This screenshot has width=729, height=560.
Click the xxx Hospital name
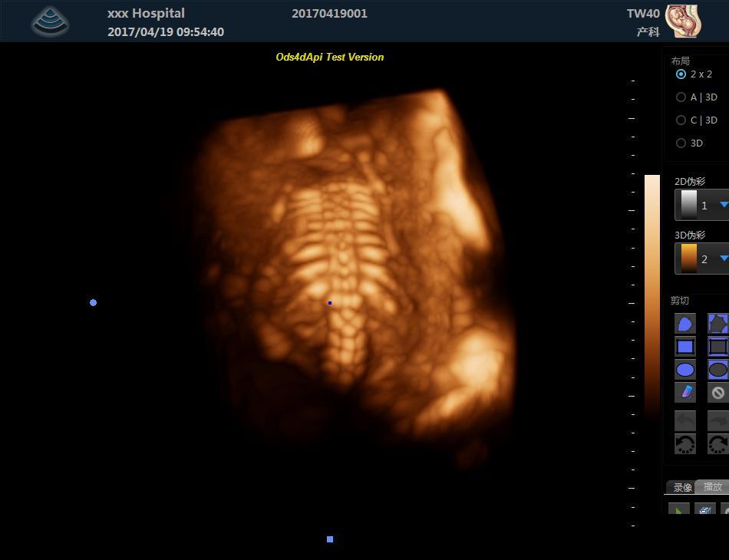point(146,13)
